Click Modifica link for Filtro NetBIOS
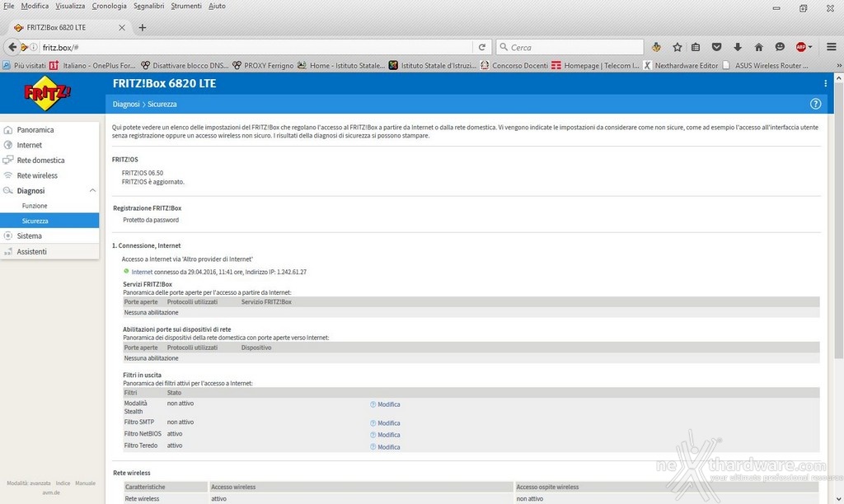The image size is (844, 504). (389, 435)
